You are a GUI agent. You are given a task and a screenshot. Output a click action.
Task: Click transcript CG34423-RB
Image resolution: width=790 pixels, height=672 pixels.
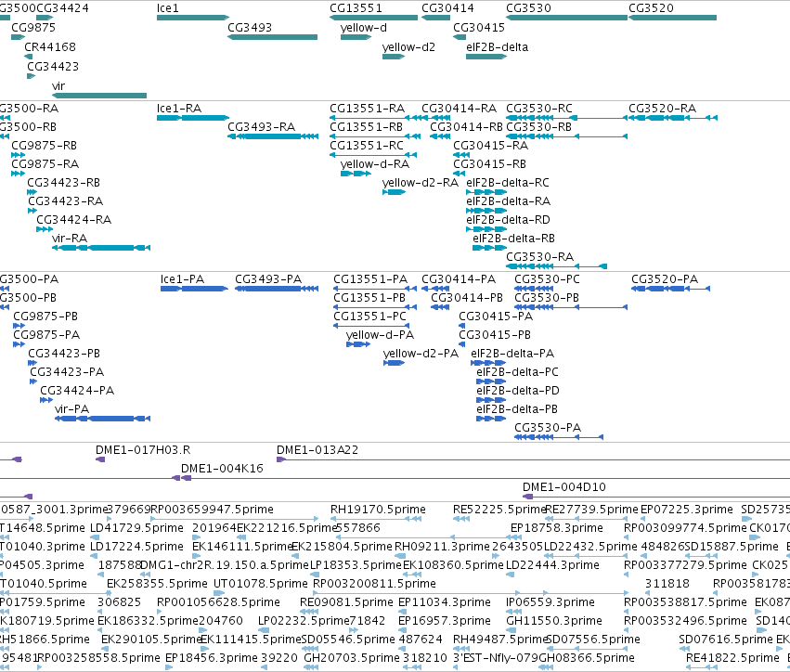[x=63, y=183]
